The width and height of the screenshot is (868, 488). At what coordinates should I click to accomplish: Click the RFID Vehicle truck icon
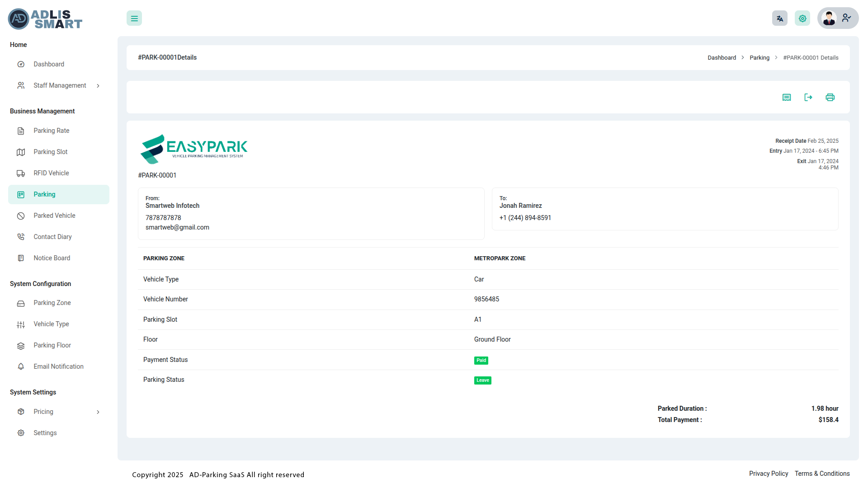coord(21,174)
